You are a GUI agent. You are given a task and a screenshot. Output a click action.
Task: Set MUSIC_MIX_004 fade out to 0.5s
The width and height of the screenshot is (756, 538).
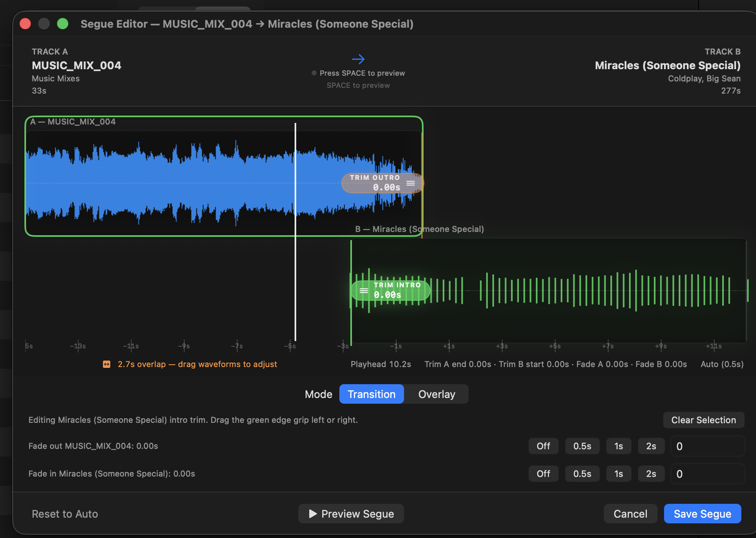pyautogui.click(x=582, y=446)
